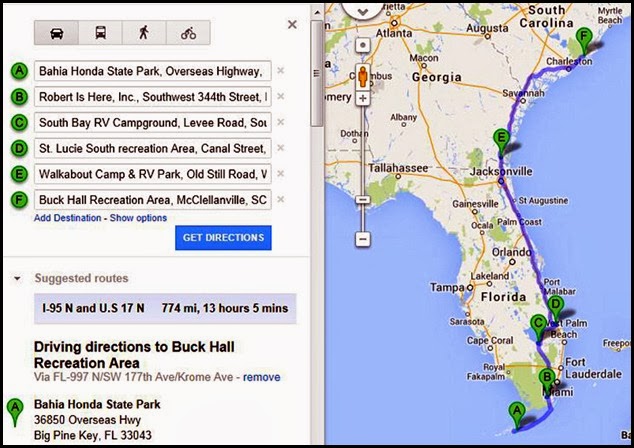634x448 pixels.
Task: Click the Orlando label on the map
Action: click(511, 252)
